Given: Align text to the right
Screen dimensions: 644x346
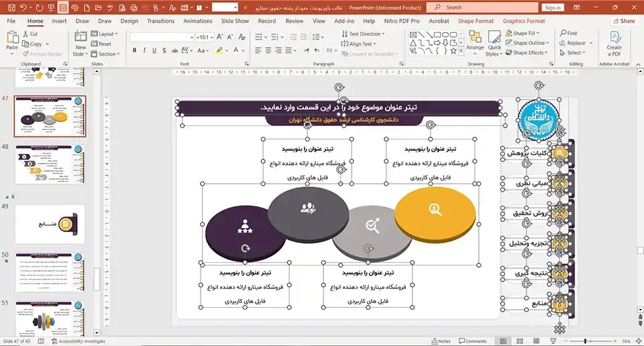Looking at the screenshot, I should click(x=278, y=50).
